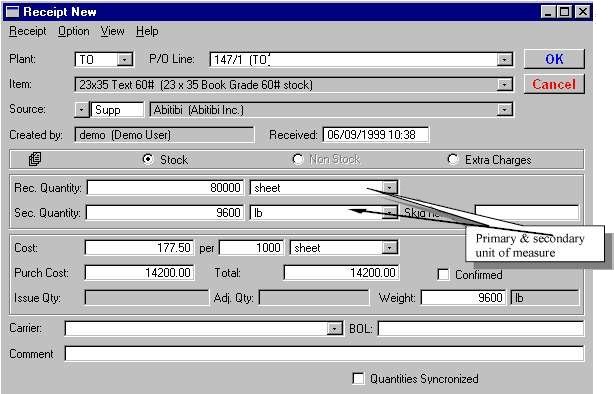
Task: Open the Plant dropdown arrow
Action: [125, 60]
